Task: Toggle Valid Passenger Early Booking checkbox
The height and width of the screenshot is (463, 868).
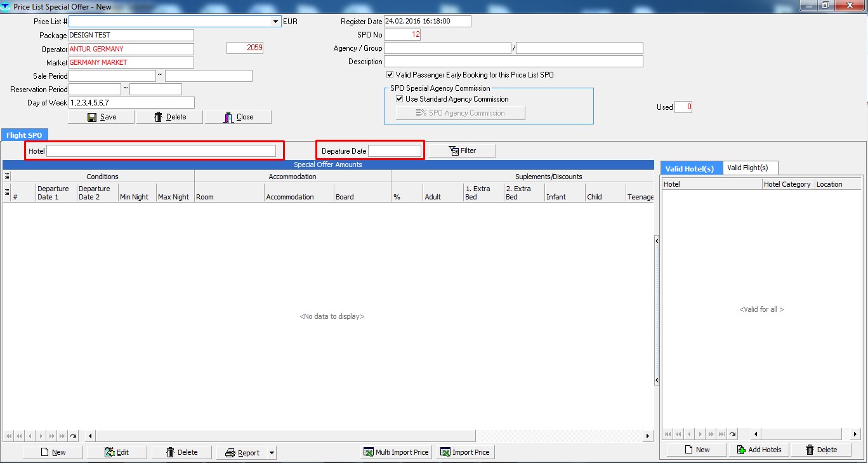Action: click(390, 75)
